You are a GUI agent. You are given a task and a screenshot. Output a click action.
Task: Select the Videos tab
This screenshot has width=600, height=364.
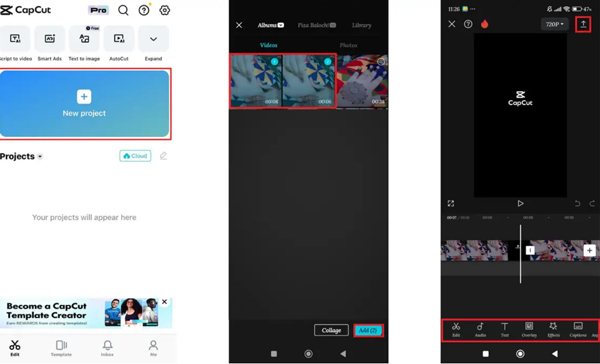[269, 45]
